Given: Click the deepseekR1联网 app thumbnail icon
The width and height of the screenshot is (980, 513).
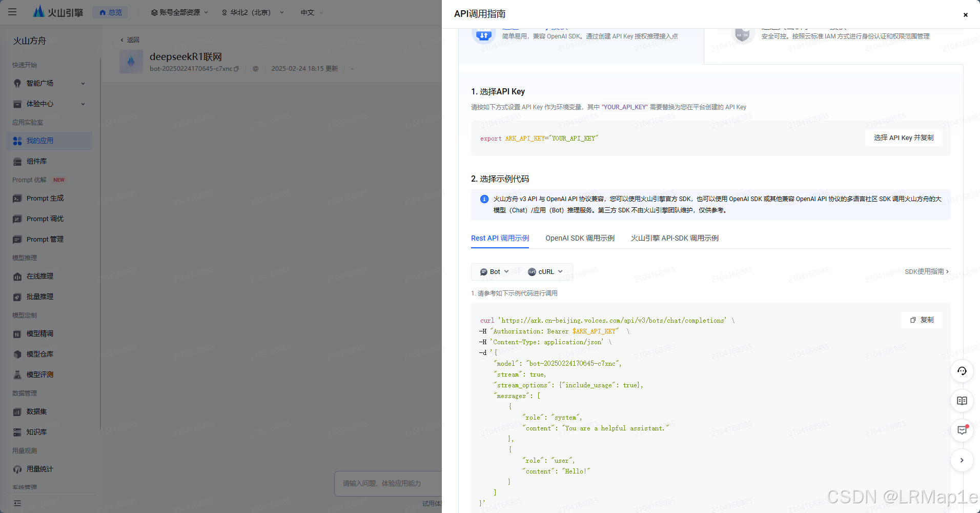Looking at the screenshot, I should point(131,62).
